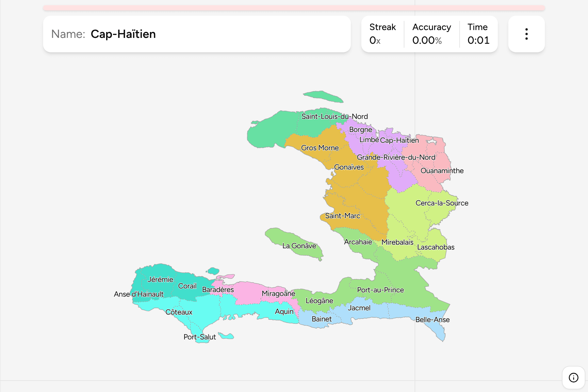
Task: Click the Gros Morne region
Action: pyautogui.click(x=320, y=148)
